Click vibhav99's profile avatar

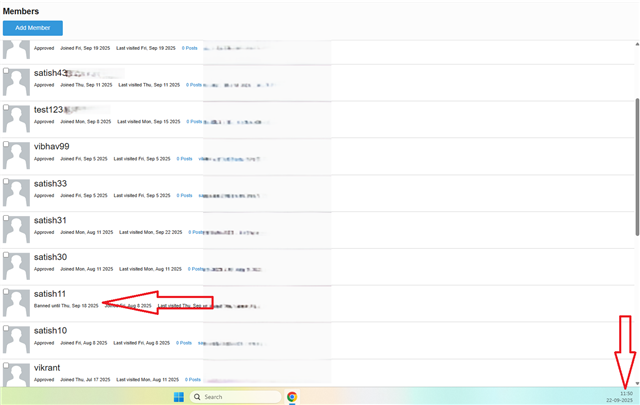click(17, 156)
